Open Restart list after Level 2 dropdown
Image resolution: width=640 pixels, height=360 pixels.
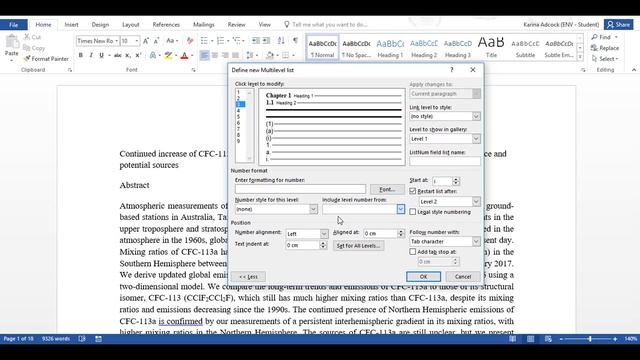476,202
